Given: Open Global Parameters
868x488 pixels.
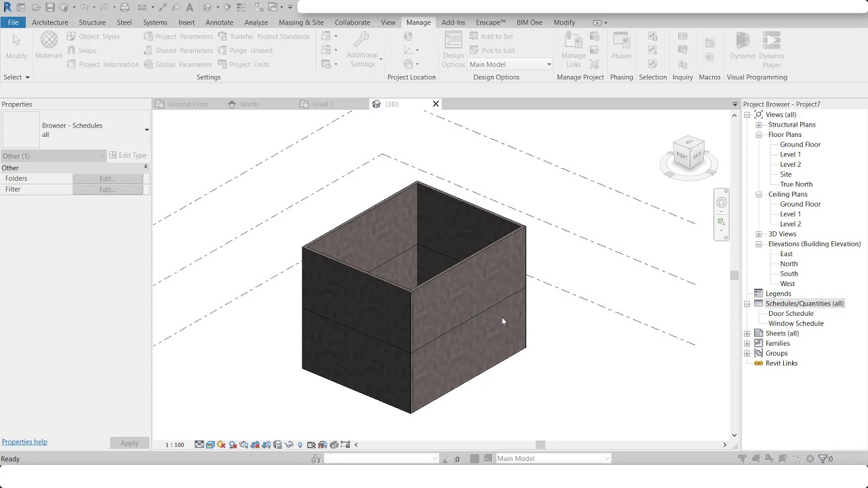Looking at the screenshot, I should click(178, 64).
